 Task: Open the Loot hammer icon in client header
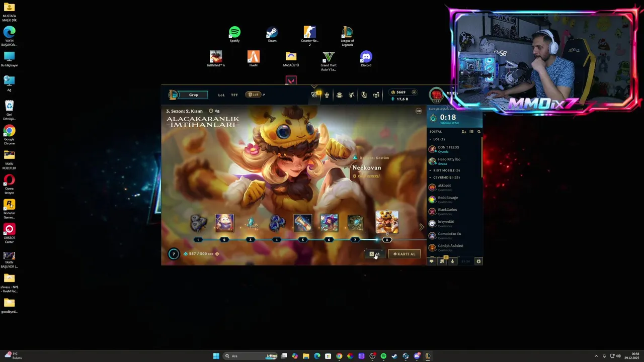click(x=352, y=95)
